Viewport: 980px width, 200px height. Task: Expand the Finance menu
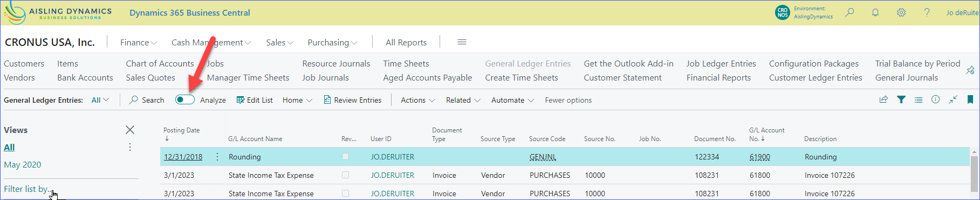pos(139,42)
